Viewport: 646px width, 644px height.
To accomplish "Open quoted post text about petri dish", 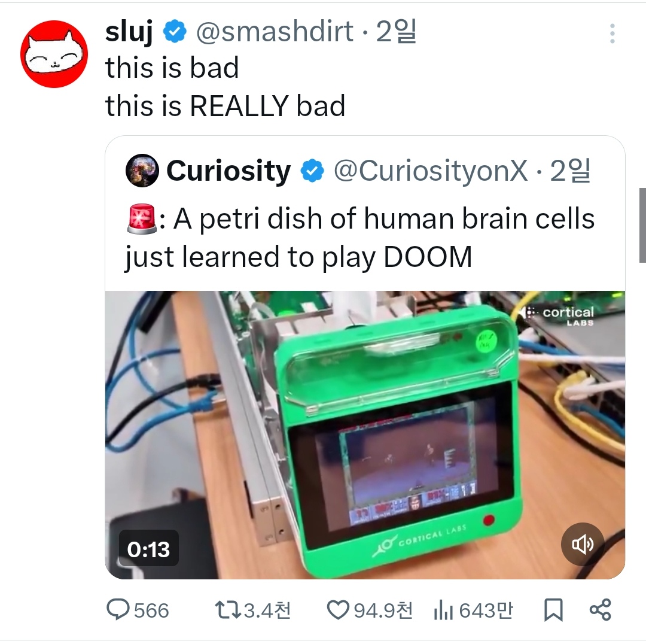I will (360, 238).
